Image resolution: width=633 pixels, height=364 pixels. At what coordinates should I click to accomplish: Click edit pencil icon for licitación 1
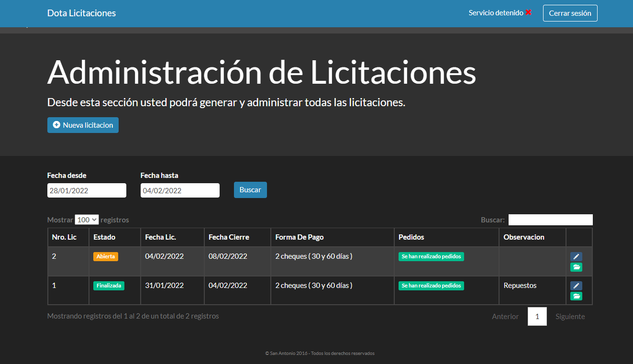(x=576, y=286)
